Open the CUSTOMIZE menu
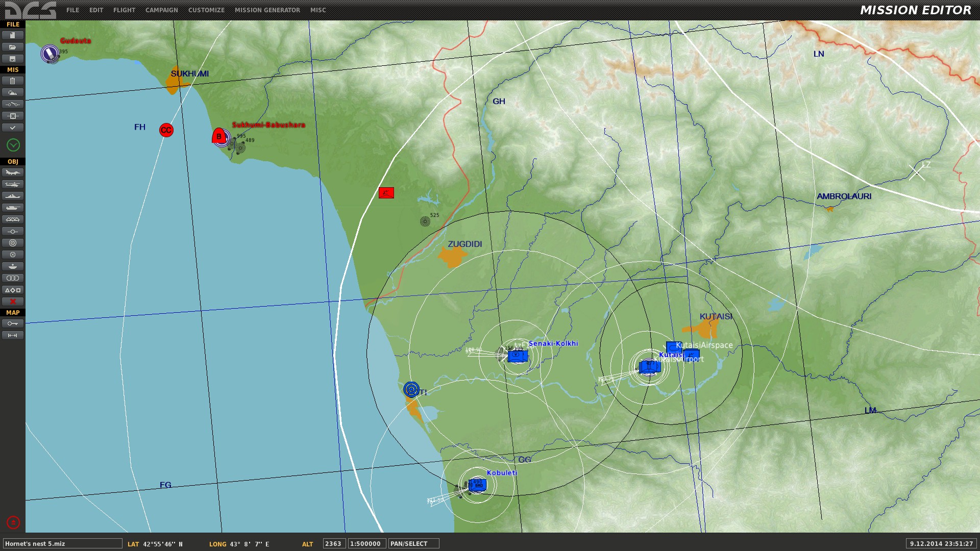This screenshot has height=551, width=980. (206, 10)
